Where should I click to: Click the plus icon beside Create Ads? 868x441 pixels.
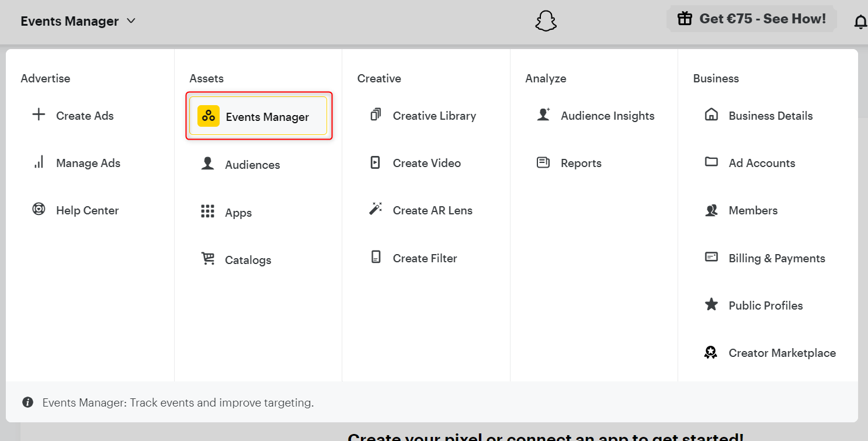(39, 114)
